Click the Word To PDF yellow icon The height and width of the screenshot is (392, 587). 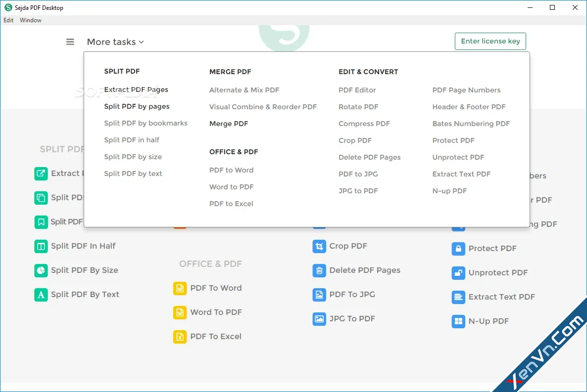180,312
